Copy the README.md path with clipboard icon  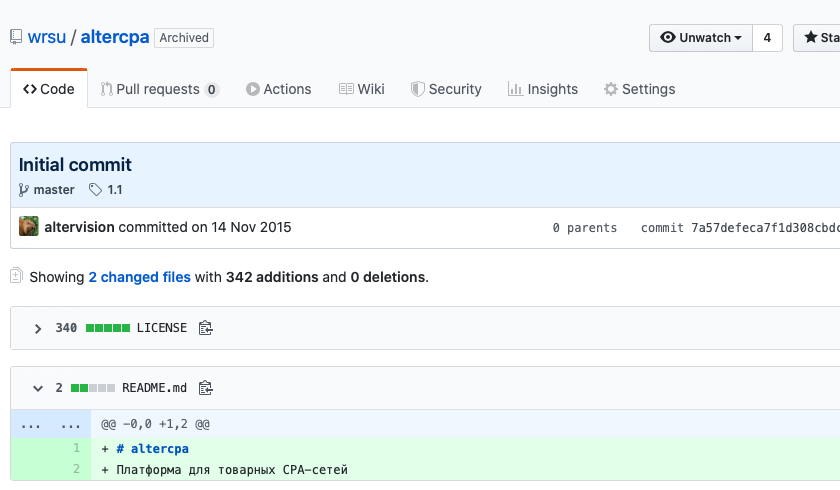point(206,388)
